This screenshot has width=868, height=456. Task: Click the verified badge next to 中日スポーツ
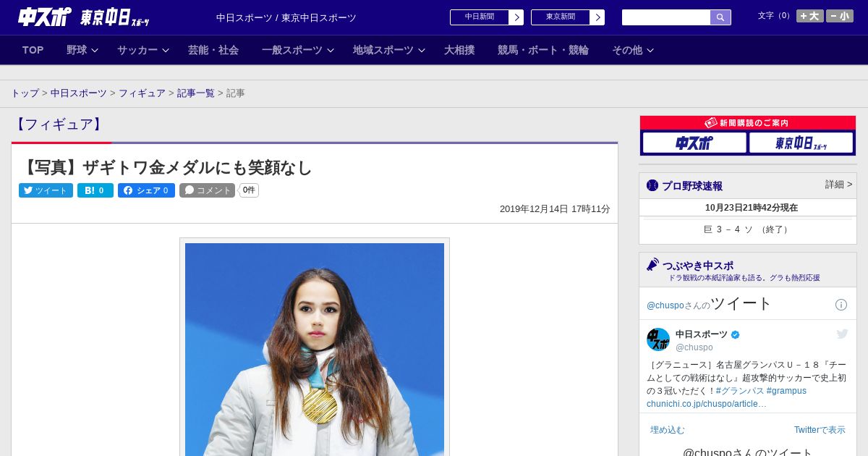point(736,334)
